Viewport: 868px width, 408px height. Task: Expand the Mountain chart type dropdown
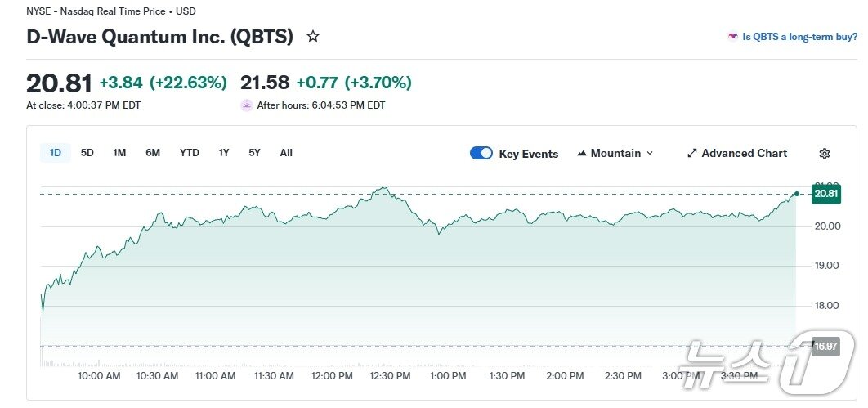(x=650, y=154)
